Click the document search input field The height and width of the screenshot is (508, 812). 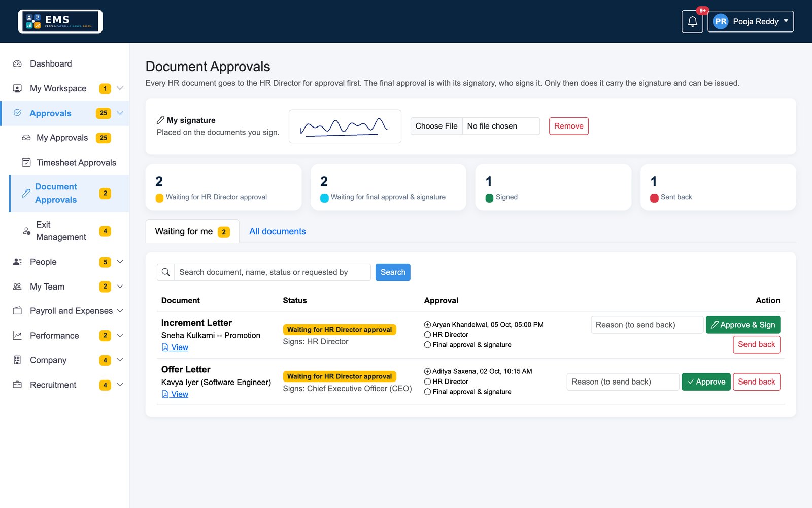point(273,272)
